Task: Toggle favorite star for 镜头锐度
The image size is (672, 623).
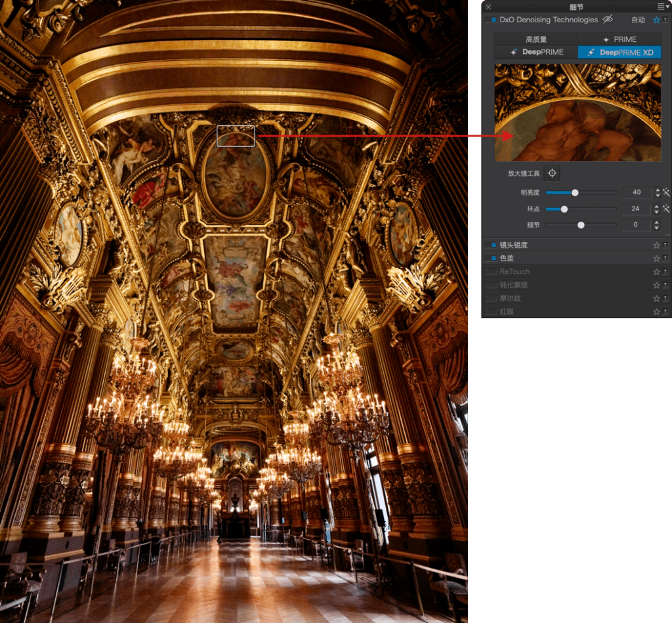Action: [656, 245]
